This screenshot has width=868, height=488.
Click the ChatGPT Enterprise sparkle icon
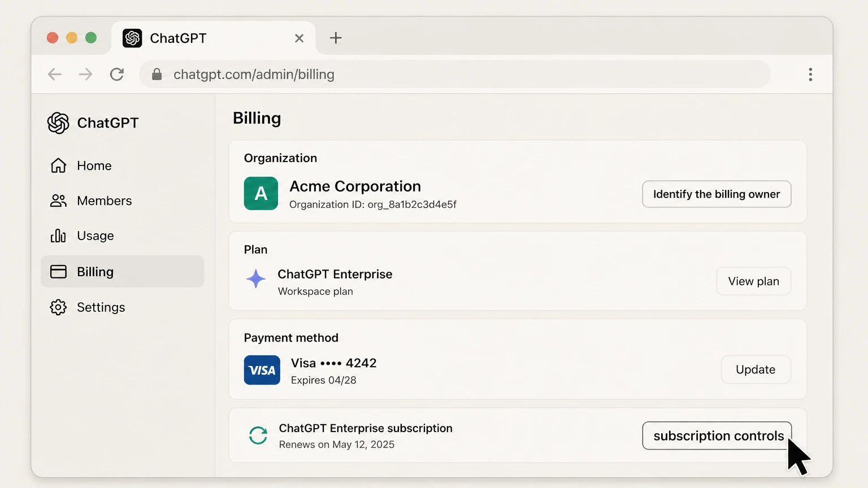pos(256,278)
